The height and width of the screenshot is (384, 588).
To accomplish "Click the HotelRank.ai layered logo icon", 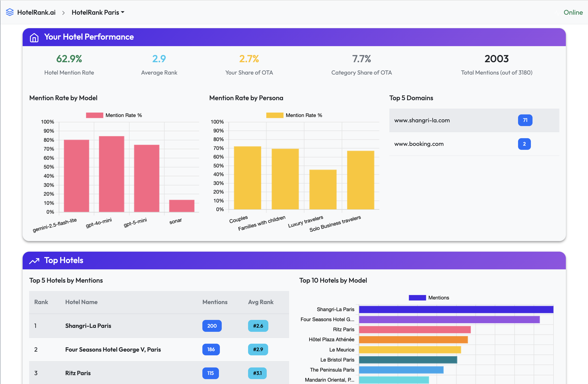I will (10, 12).
